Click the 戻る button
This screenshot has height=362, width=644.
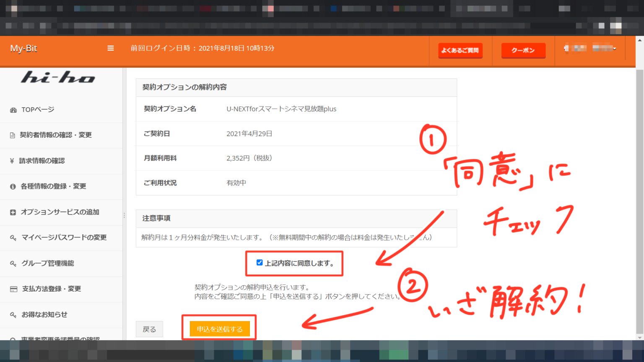(149, 329)
